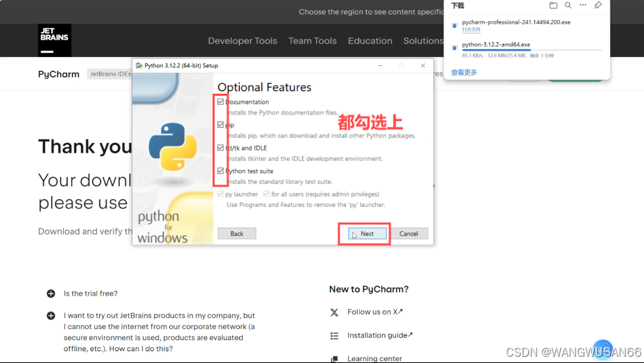The width and height of the screenshot is (644, 363).
Task: Pin the downloads panel
Action: point(598,6)
